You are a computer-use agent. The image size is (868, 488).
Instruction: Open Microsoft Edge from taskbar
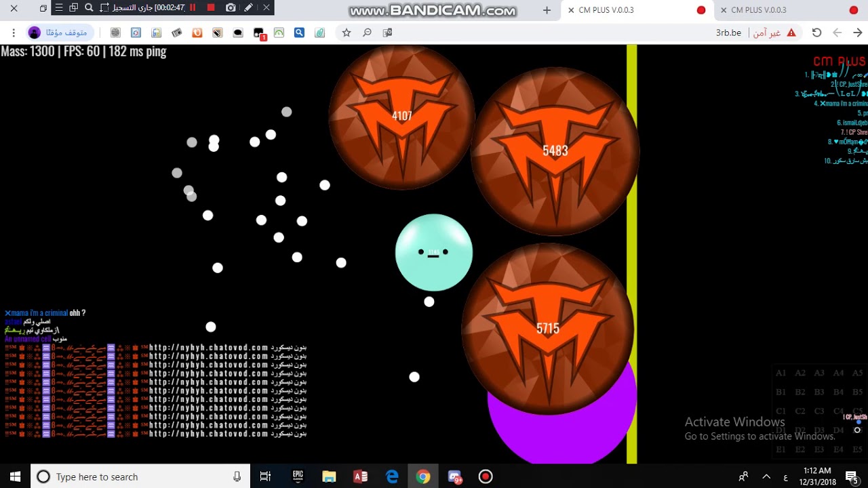coord(392,476)
